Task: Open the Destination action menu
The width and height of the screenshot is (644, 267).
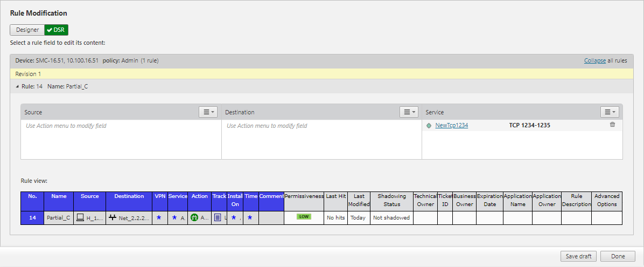Action: click(x=409, y=112)
